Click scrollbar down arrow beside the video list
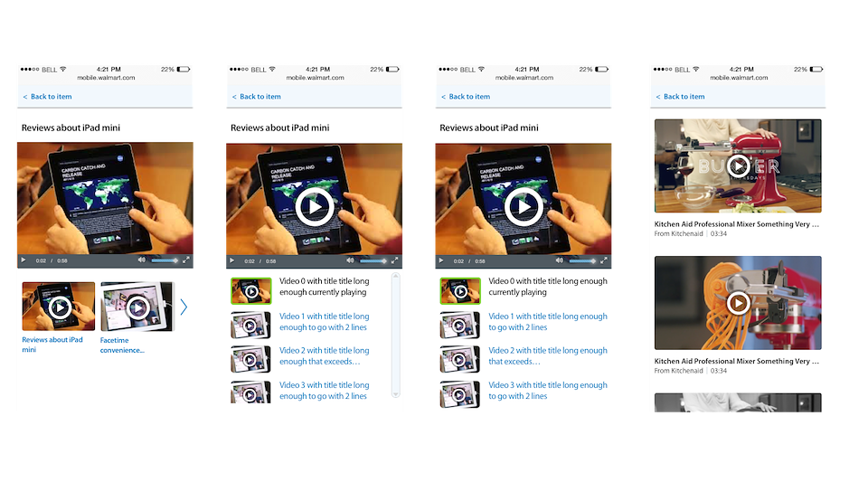The height and width of the screenshot is (482, 868). [395, 394]
